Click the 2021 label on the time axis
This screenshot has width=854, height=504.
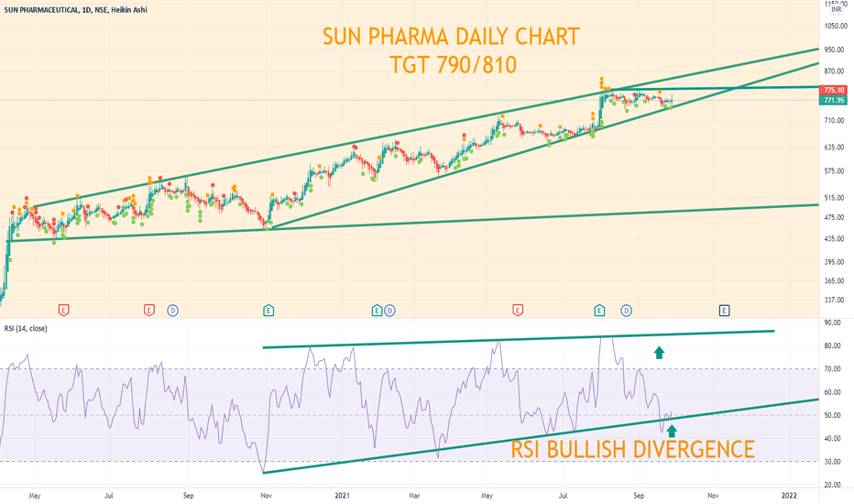pos(342,495)
